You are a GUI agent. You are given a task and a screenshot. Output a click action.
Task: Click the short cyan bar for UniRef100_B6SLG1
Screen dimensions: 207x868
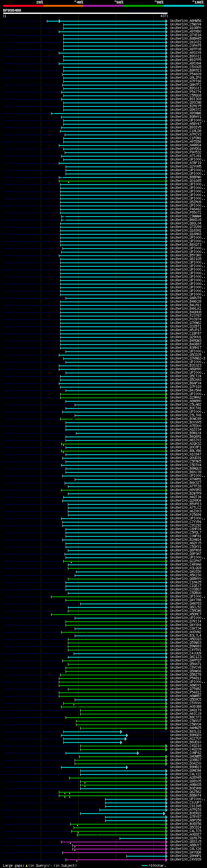(x=93, y=732)
